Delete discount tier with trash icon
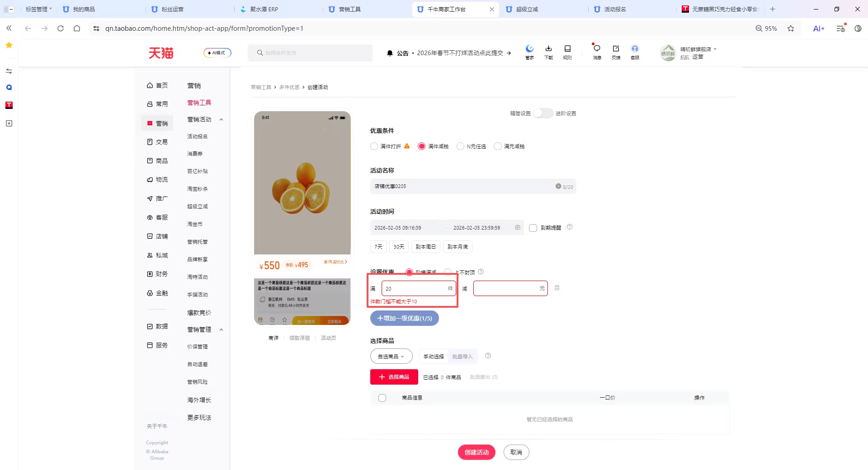 click(557, 288)
